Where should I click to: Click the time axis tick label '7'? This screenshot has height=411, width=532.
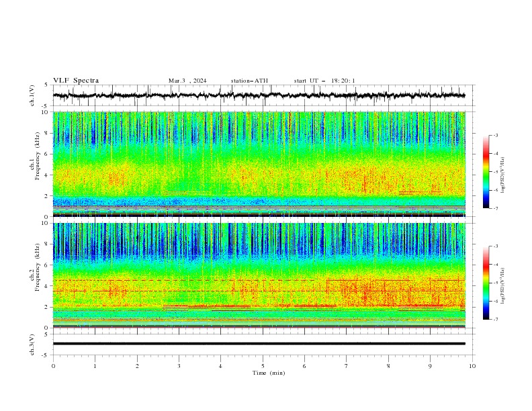(347, 366)
